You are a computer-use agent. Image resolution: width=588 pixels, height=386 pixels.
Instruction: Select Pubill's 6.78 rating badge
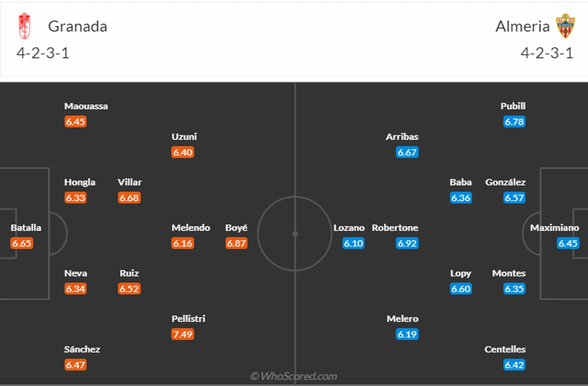coord(514,122)
